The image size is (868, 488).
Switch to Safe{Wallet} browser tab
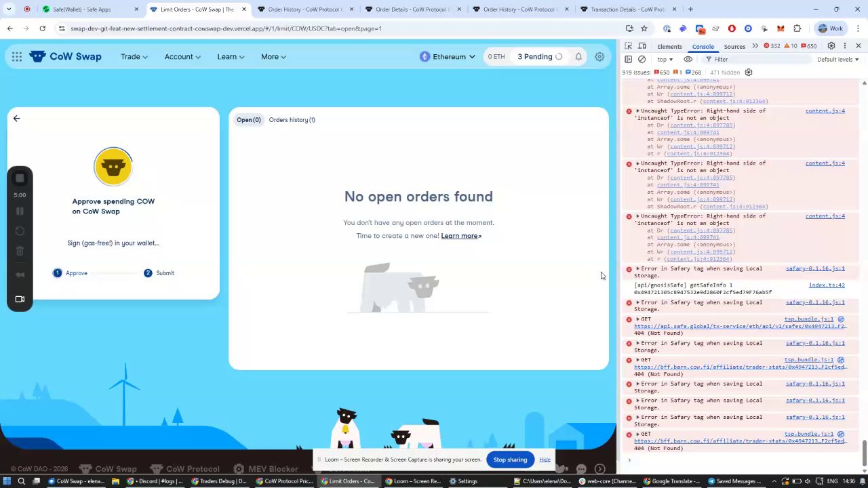pyautogui.click(x=90, y=9)
